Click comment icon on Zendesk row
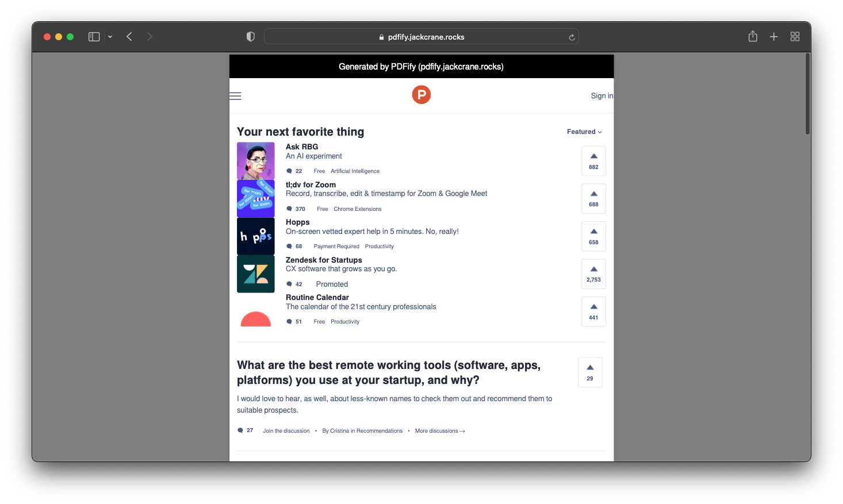Screen dimensions: 843x504 click(x=289, y=284)
